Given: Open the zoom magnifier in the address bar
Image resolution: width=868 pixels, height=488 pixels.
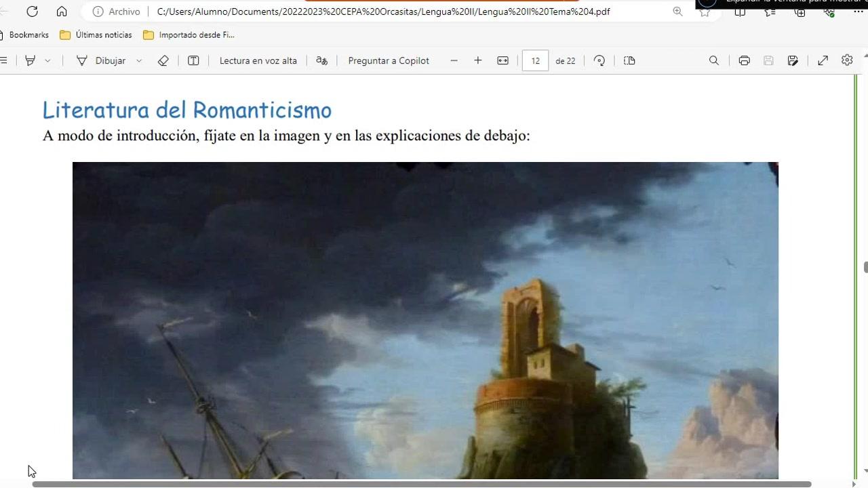Looking at the screenshot, I should (677, 12).
